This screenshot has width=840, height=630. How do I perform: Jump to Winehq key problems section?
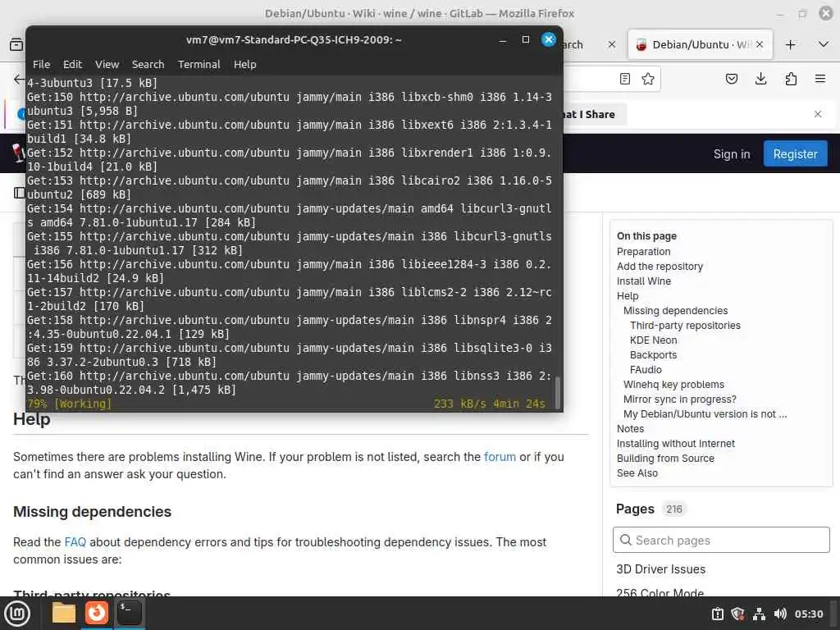click(x=673, y=384)
